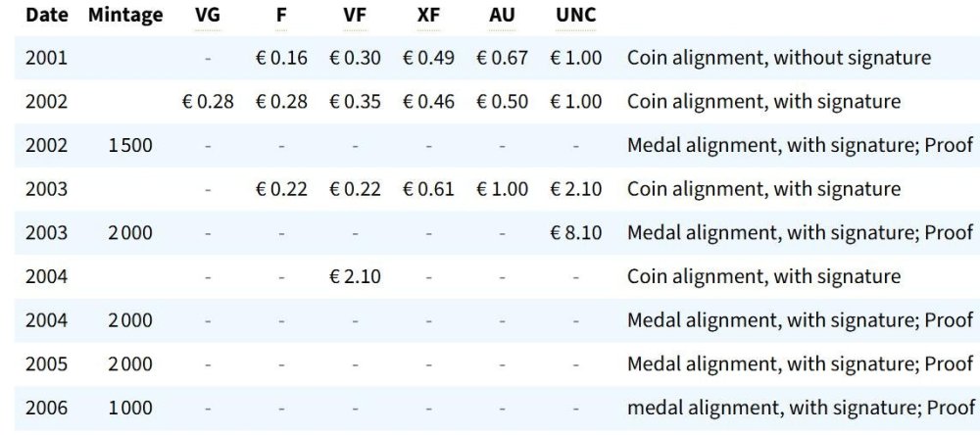Image resolution: width=980 pixels, height=435 pixels.
Task: Click the F grade column header
Action: click(281, 16)
